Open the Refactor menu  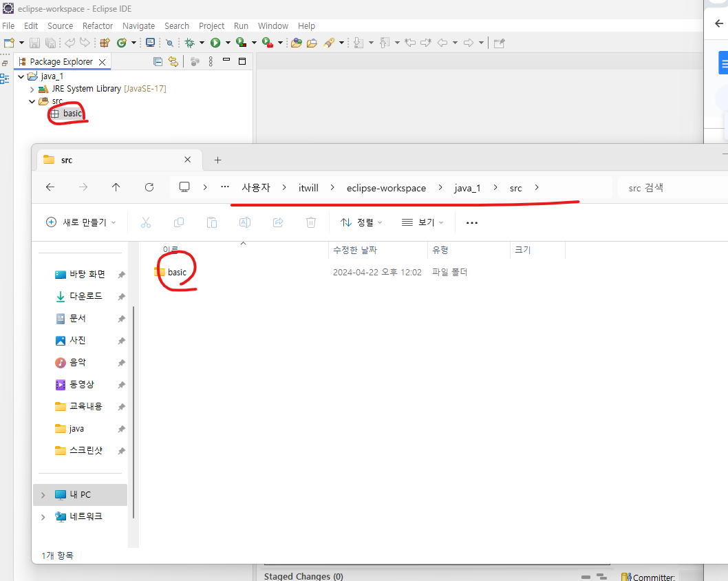98,26
